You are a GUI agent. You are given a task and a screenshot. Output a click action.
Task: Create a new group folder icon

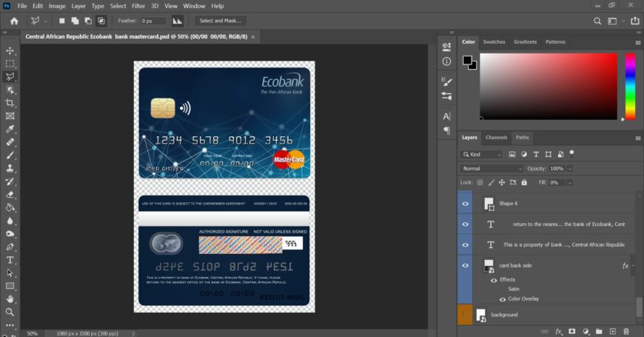(x=599, y=331)
